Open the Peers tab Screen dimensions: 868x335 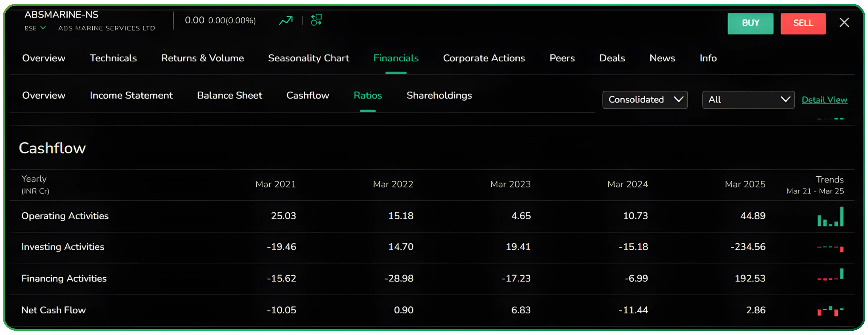click(562, 58)
